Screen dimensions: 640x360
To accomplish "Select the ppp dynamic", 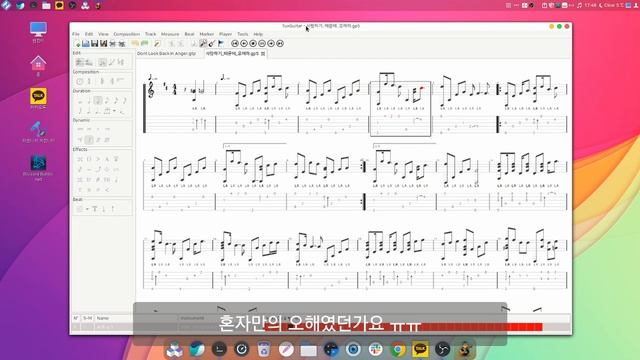I will point(80,129).
